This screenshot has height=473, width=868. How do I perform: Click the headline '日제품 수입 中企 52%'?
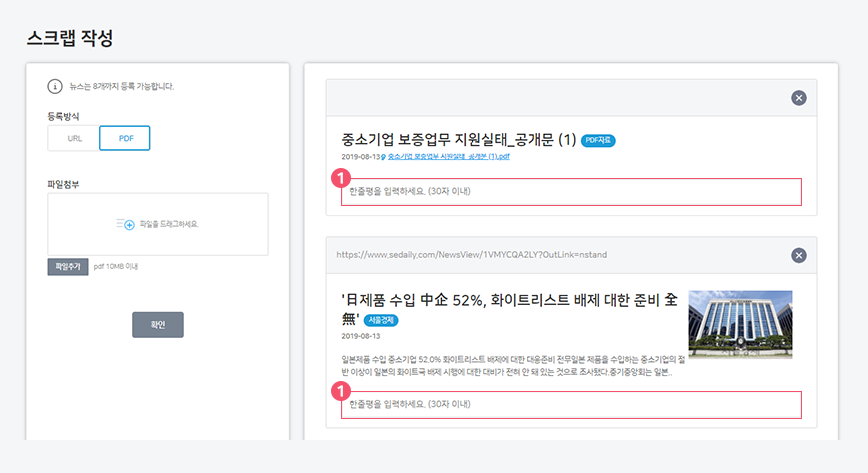[x=509, y=309]
